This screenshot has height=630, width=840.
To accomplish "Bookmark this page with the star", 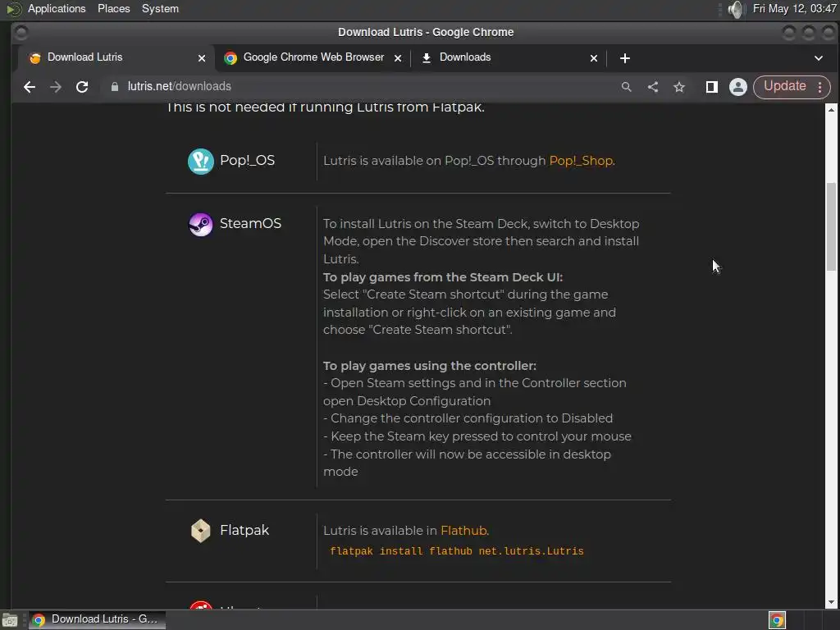I will (679, 87).
